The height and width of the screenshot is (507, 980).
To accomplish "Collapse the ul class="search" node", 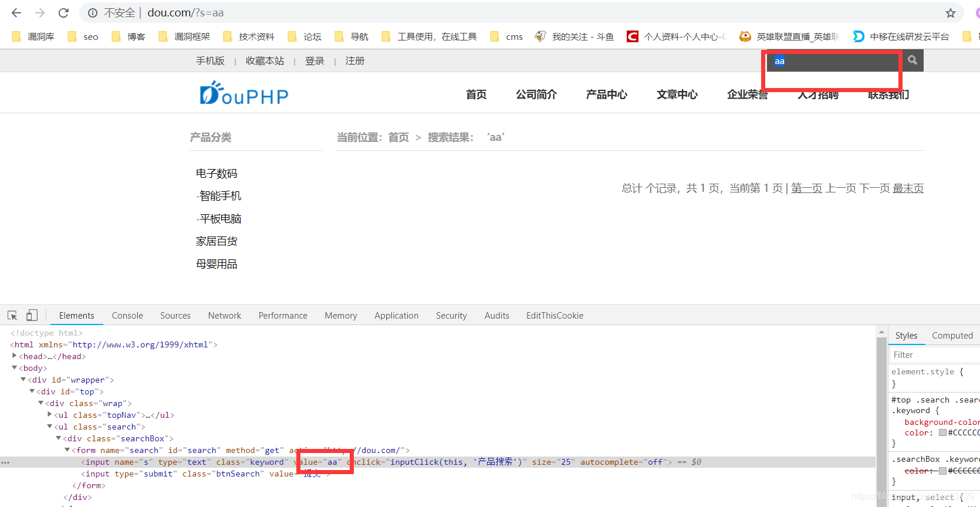I will pos(50,427).
